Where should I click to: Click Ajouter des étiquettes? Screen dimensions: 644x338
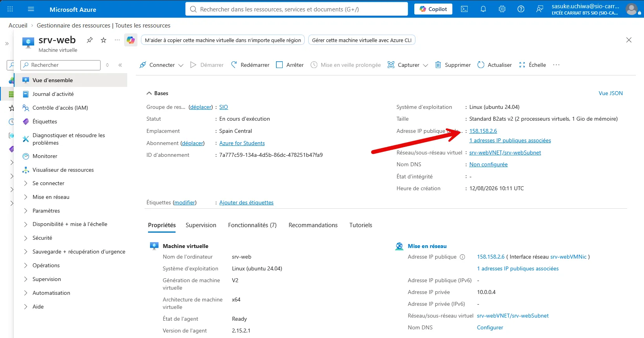pyautogui.click(x=246, y=202)
